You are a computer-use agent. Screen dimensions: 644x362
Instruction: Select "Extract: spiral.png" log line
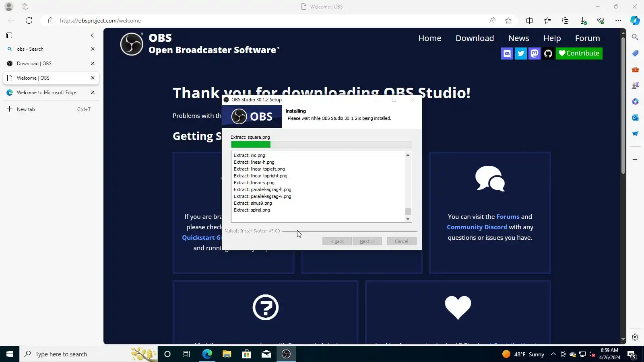[x=252, y=210]
